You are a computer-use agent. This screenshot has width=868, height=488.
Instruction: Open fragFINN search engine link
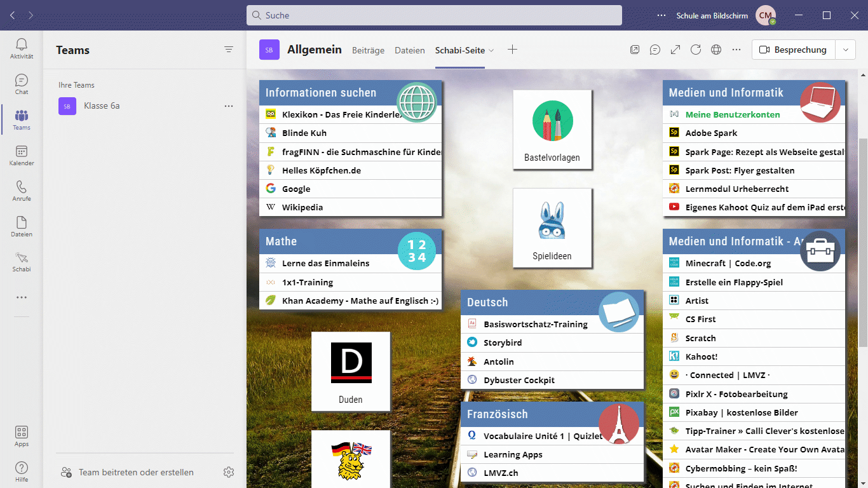point(351,152)
